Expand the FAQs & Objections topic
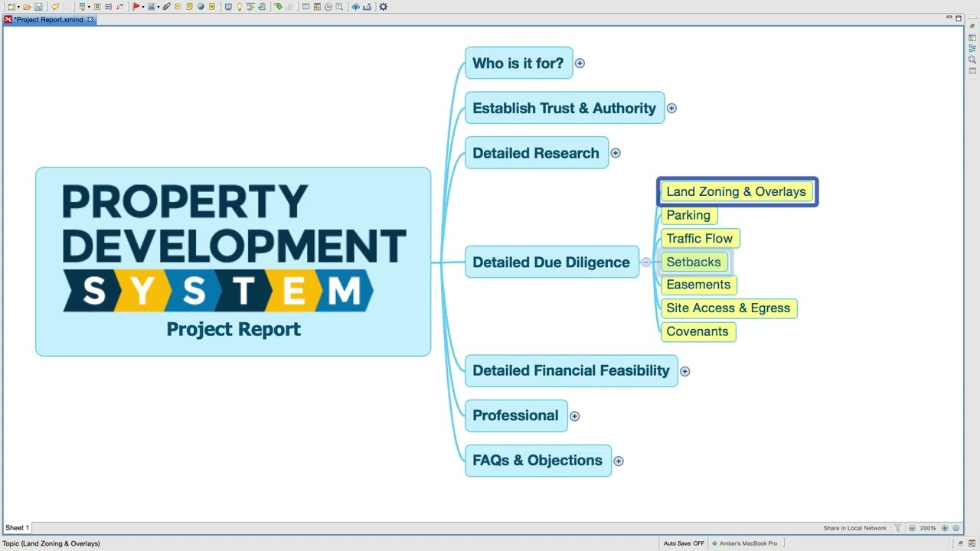The height and width of the screenshot is (551, 980). coord(619,461)
